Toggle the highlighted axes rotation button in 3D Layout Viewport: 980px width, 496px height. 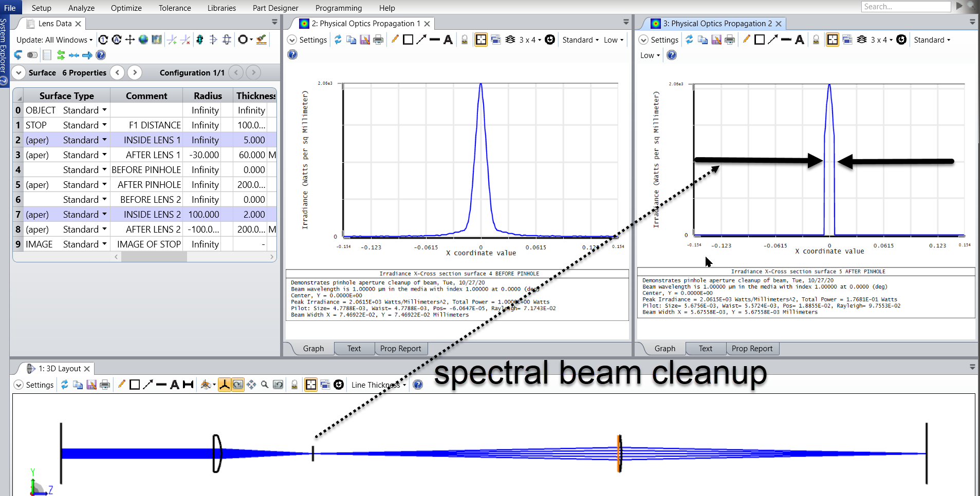click(x=225, y=385)
